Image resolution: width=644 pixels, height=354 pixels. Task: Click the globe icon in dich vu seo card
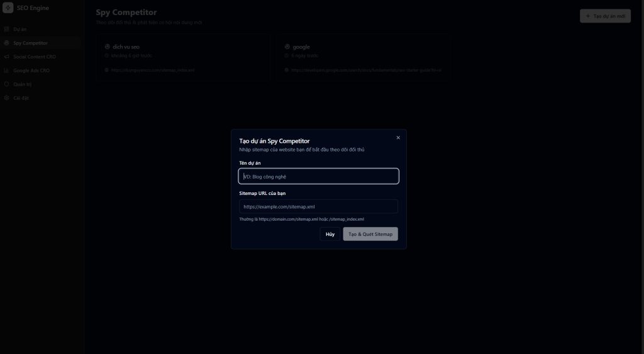[107, 70]
